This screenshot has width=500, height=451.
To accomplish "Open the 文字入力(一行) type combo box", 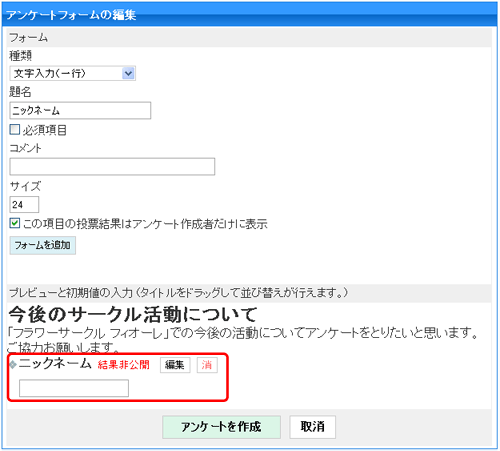I will pyautogui.click(x=73, y=73).
